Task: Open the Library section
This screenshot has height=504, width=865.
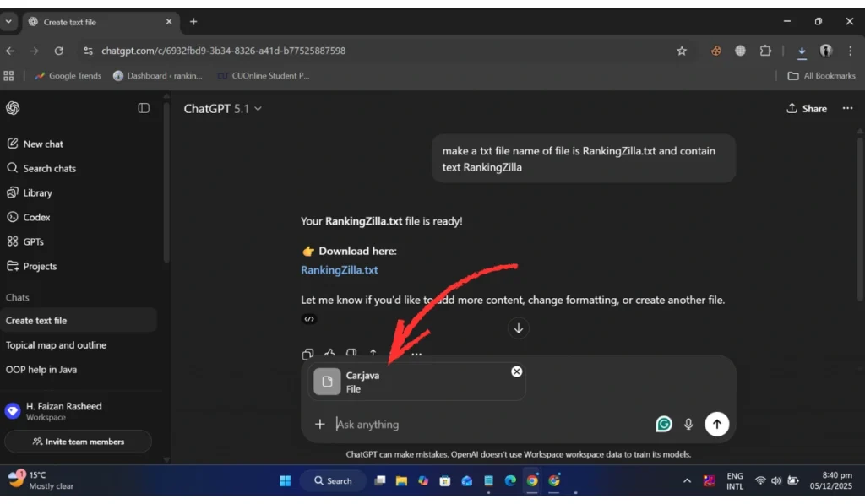Action: tap(37, 192)
